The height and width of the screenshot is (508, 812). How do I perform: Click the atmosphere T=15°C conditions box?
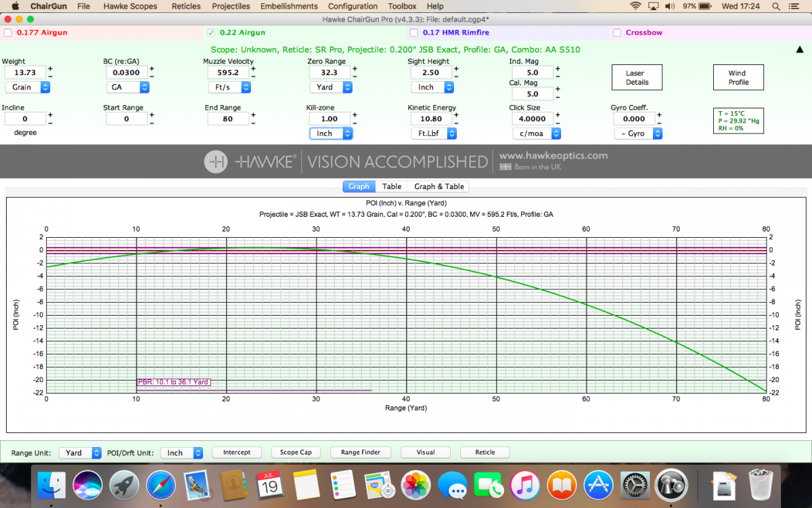pyautogui.click(x=738, y=121)
